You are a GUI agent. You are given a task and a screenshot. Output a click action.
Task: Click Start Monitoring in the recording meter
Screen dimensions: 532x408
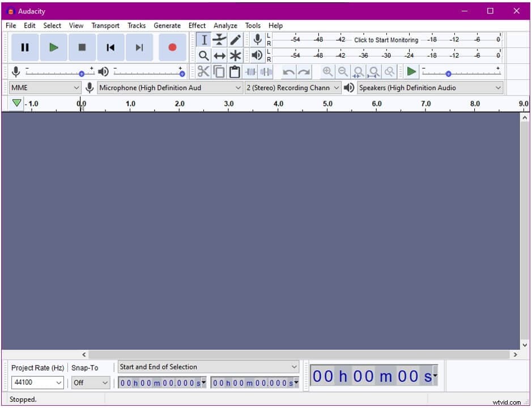(385, 40)
